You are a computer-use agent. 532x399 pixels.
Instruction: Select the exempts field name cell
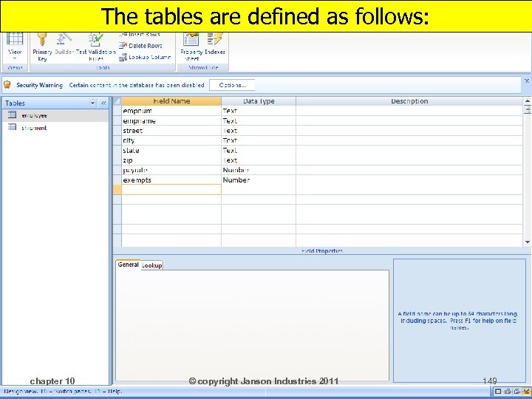tap(171, 180)
